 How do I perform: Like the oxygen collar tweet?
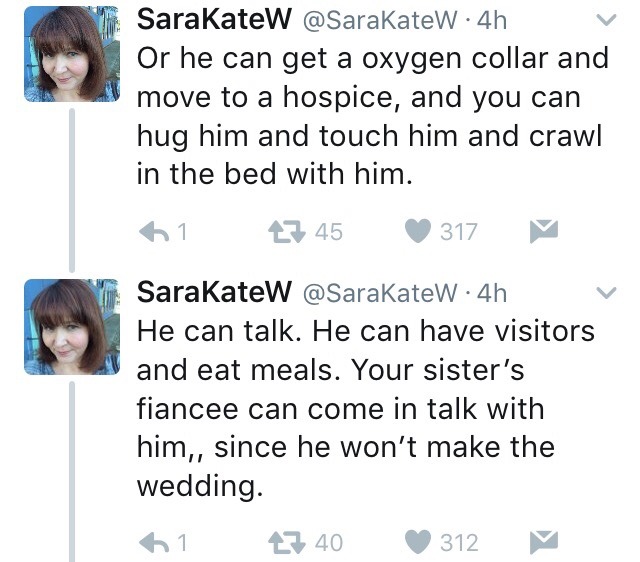tap(418, 232)
